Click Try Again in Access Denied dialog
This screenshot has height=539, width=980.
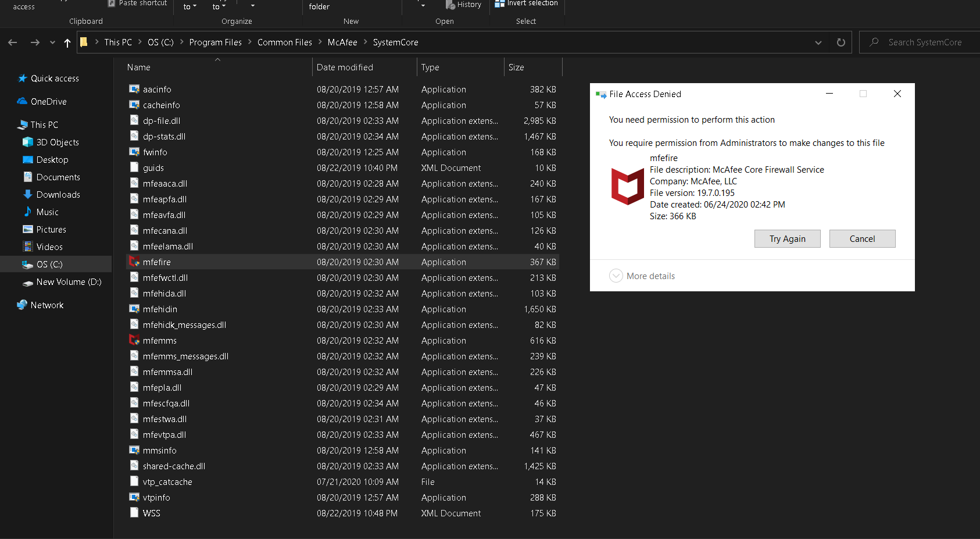(x=787, y=239)
